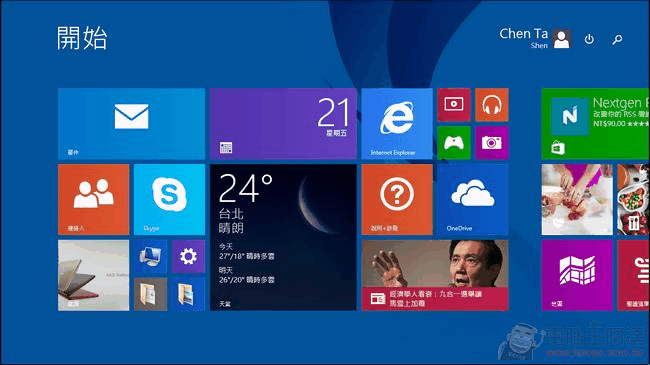Open the Food & Drink tile with chopping photo
Screen dimensions: 650x365
(577, 200)
